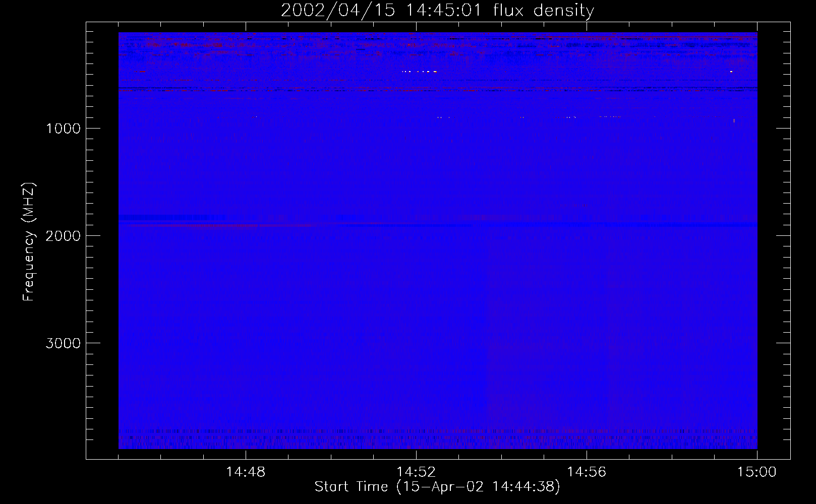
Task: Click the 14:56 time tick label
Action: [x=587, y=472]
